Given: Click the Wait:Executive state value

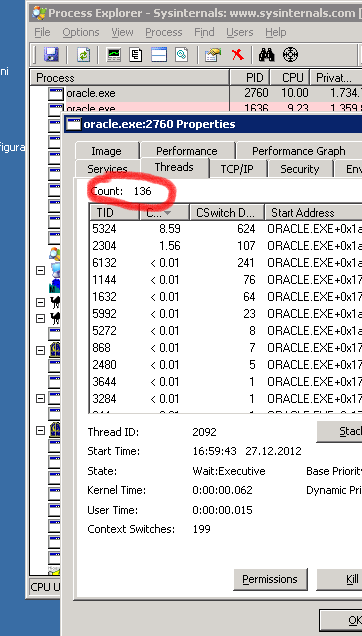Looking at the screenshot, I should 228,471.
